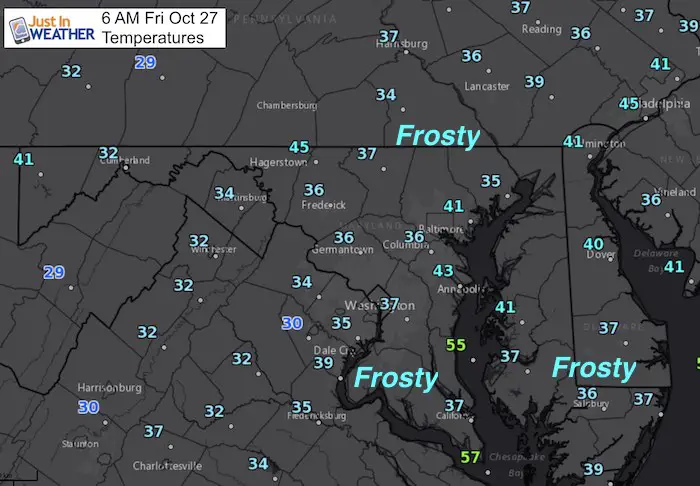This screenshot has height=486, width=700.
Task: Click the 55 green temperature reading
Action: [456, 345]
